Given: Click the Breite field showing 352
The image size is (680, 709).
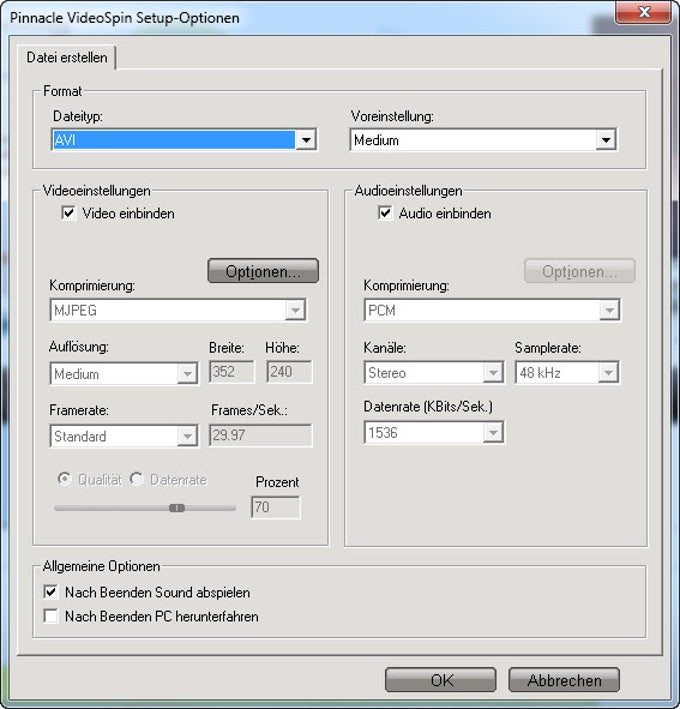Looking at the screenshot, I should [232, 372].
